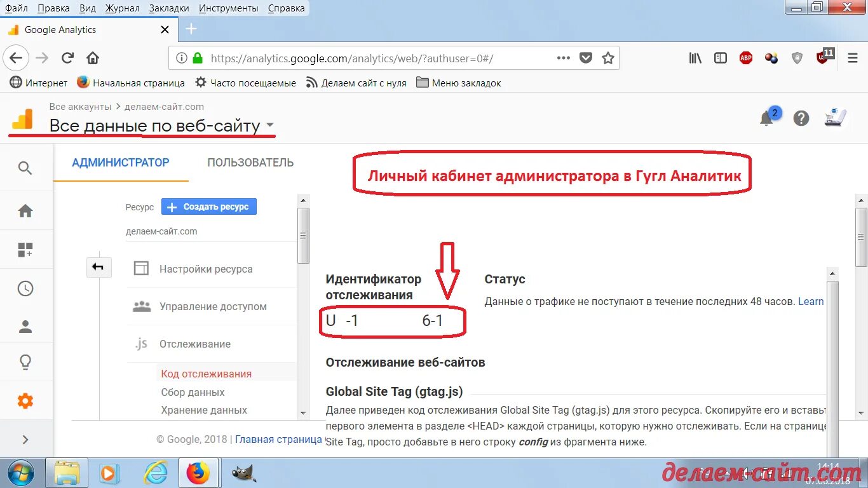Open the Часто посещаемые bookmark folder
The width and height of the screenshot is (868, 488).
pyautogui.click(x=246, y=83)
